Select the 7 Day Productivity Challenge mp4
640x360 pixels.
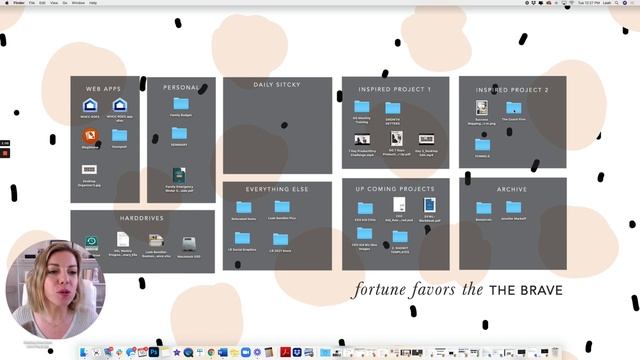point(362,140)
